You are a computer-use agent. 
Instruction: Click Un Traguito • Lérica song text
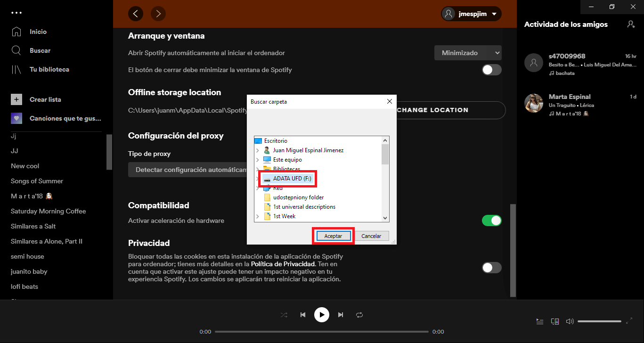click(x=571, y=105)
